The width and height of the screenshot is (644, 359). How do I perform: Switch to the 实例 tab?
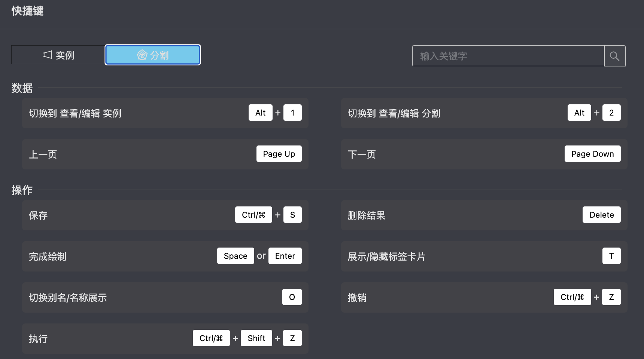(x=58, y=55)
